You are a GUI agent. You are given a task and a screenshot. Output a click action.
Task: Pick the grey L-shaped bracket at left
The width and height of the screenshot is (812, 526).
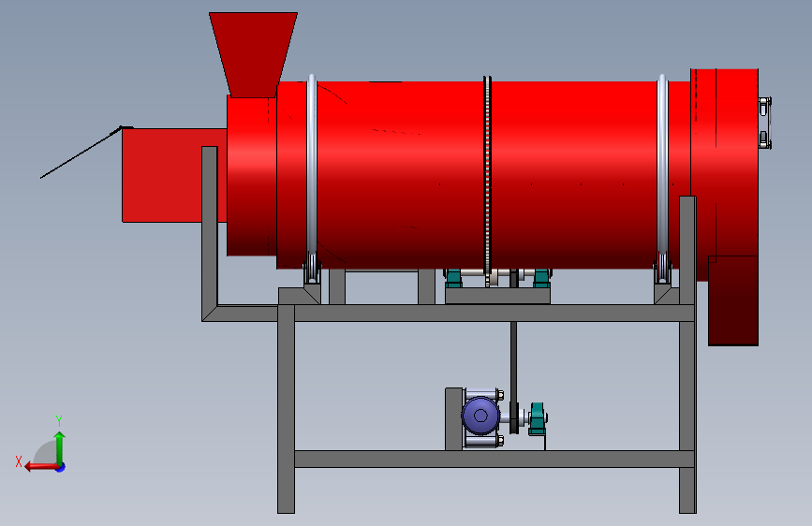[x=210, y=233]
